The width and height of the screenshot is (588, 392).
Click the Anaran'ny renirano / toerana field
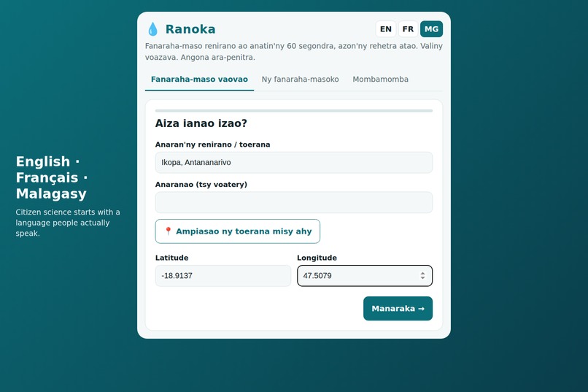tap(293, 163)
